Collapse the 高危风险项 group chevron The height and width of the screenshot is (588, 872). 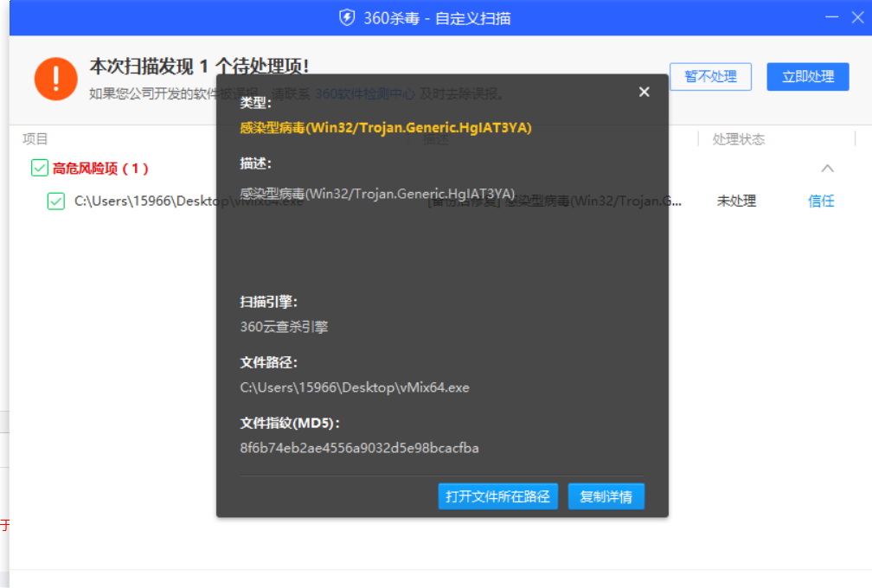(827, 168)
